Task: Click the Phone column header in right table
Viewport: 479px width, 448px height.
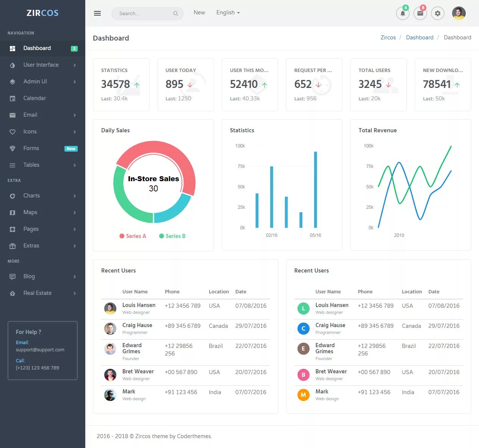Action: (x=365, y=292)
